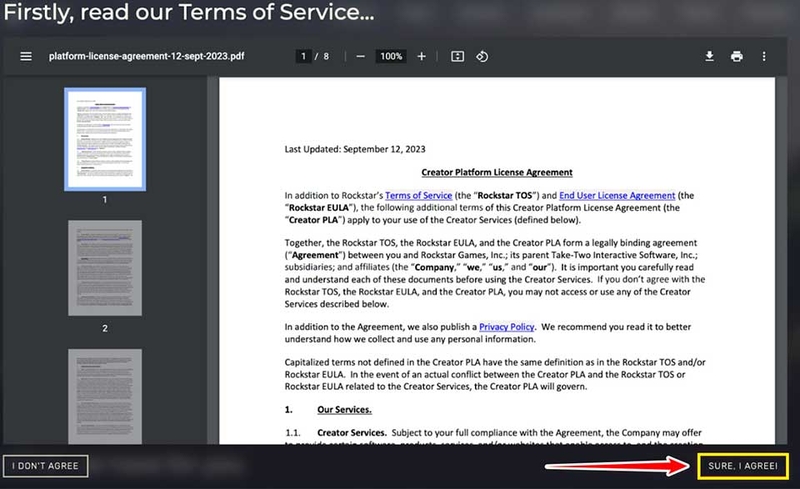This screenshot has width=800, height=489.
Task: Click the SURE, I AGREE! button
Action: pyautogui.click(x=743, y=466)
